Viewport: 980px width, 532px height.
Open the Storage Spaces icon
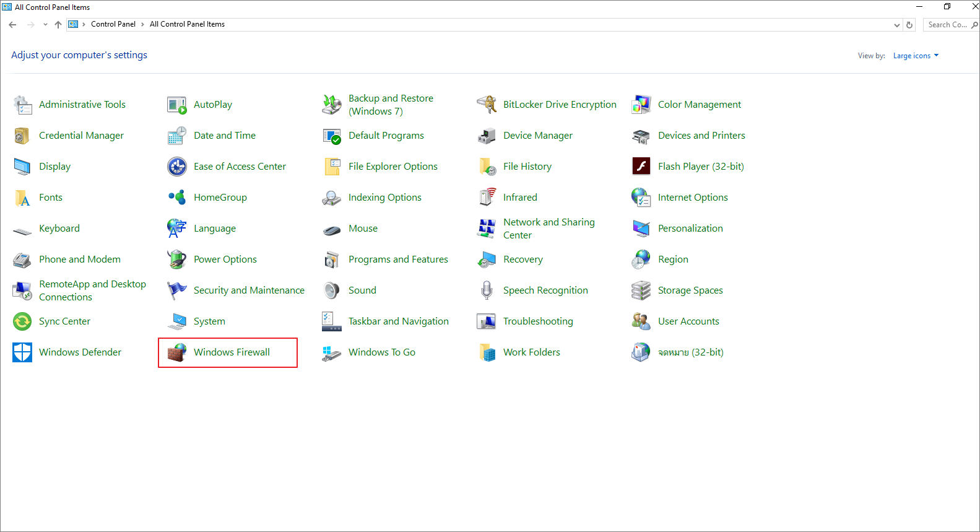[641, 290]
